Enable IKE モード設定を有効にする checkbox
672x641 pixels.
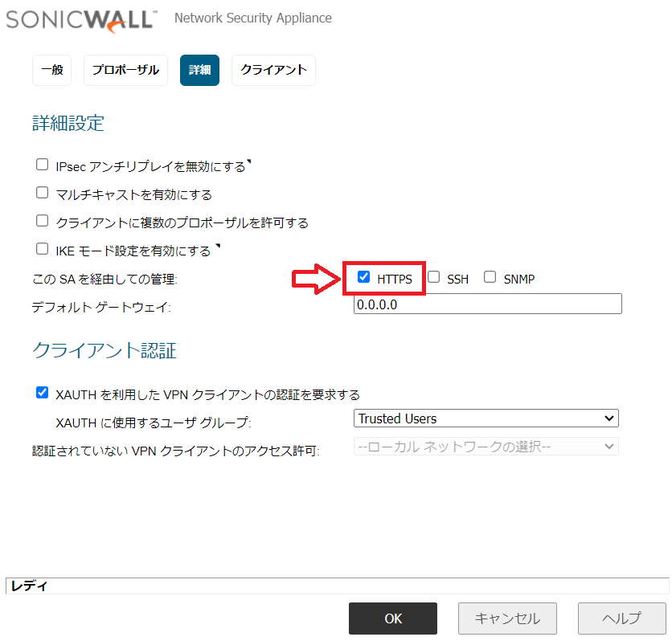pos(42,249)
